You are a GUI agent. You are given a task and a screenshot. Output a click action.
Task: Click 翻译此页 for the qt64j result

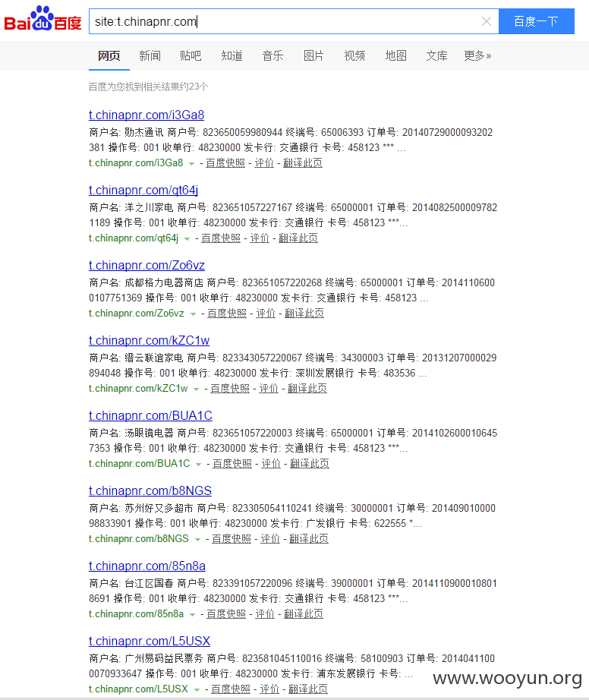[298, 238]
